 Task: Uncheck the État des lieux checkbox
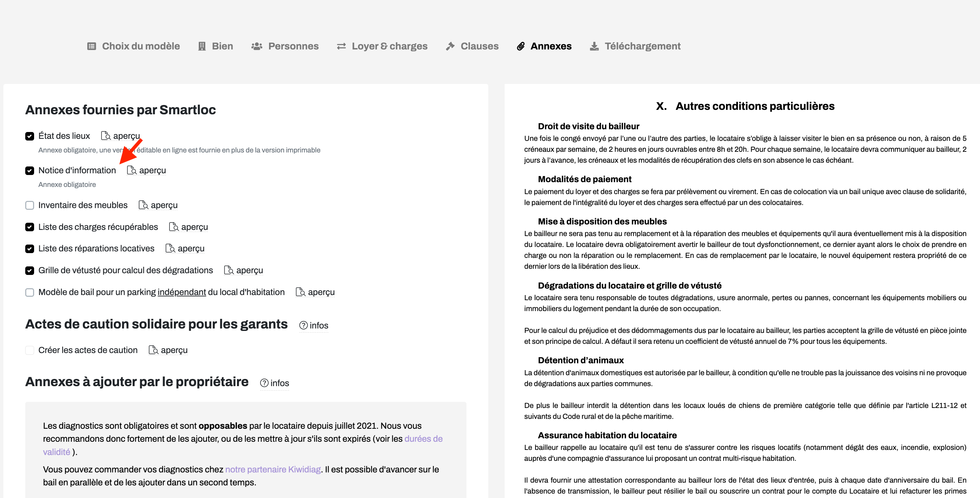[x=30, y=136]
